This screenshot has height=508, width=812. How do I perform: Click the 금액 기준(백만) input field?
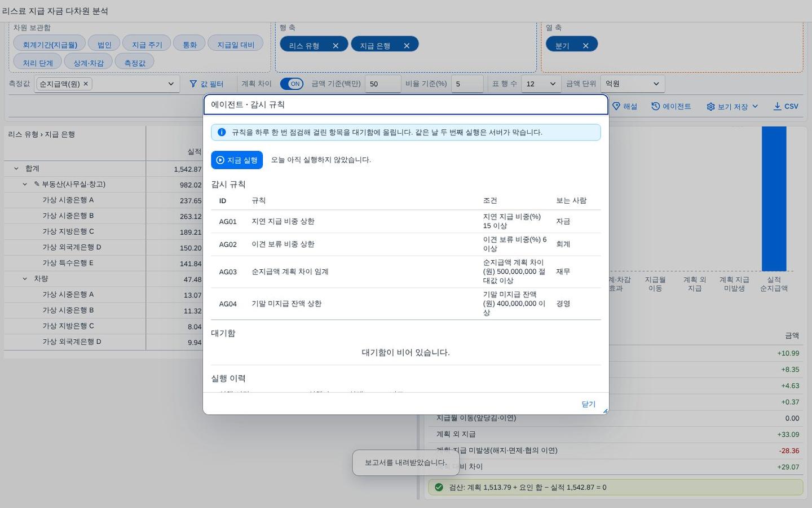point(382,84)
